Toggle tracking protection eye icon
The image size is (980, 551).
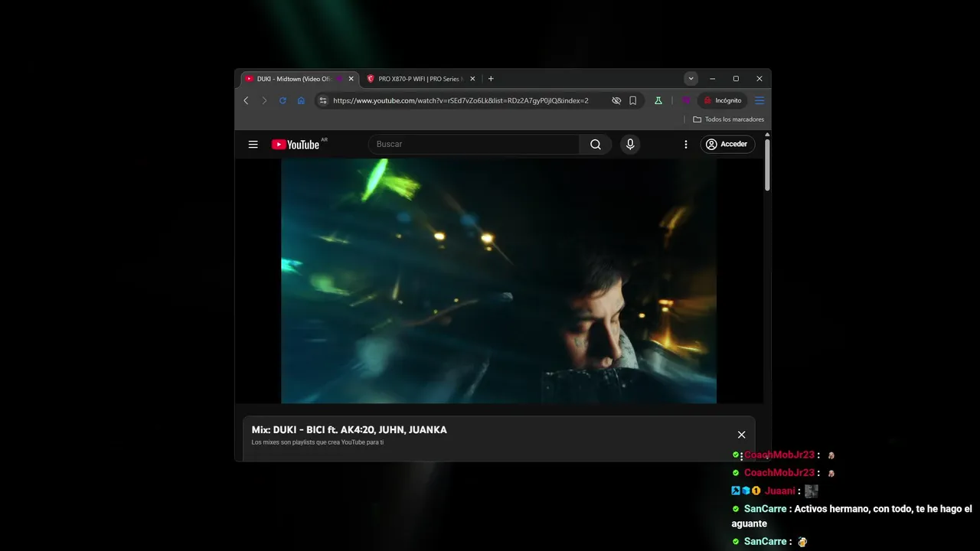click(x=616, y=100)
